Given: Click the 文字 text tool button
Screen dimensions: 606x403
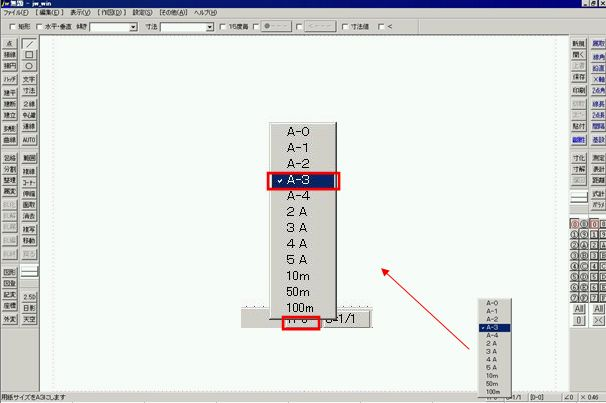Looking at the screenshot, I should (x=30, y=79).
